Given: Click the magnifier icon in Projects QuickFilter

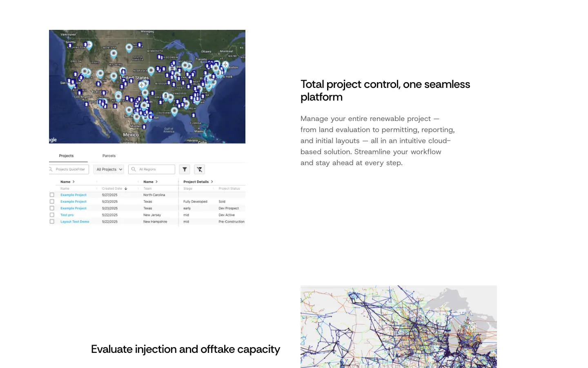Looking at the screenshot, I should point(51,169).
